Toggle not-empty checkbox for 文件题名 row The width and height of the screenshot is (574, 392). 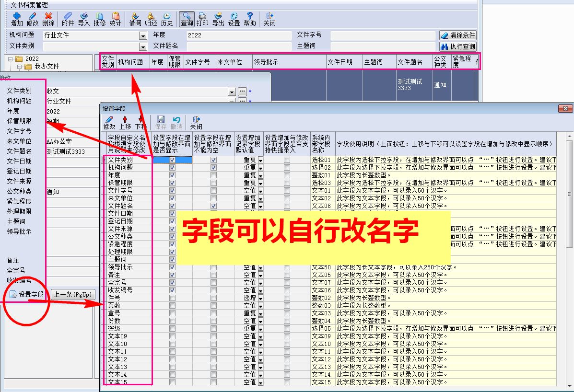pos(213,206)
